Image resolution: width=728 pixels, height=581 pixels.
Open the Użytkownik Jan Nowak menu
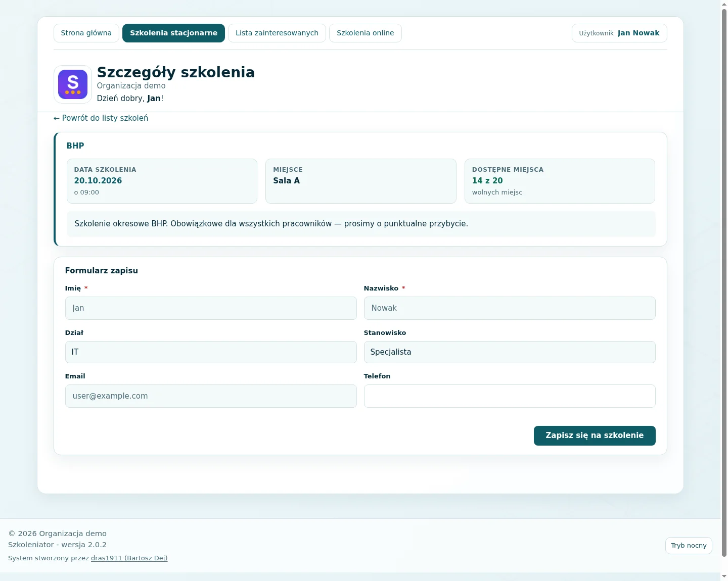(x=619, y=33)
